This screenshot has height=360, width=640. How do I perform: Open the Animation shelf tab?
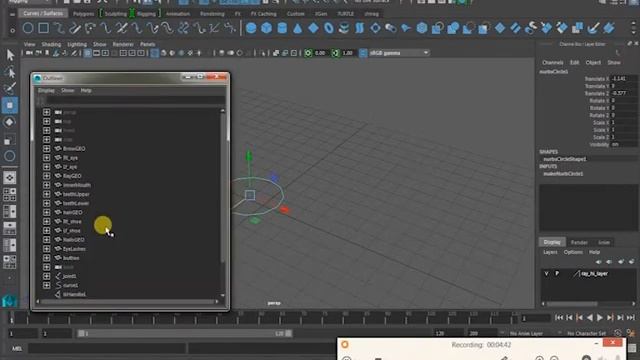click(178, 14)
